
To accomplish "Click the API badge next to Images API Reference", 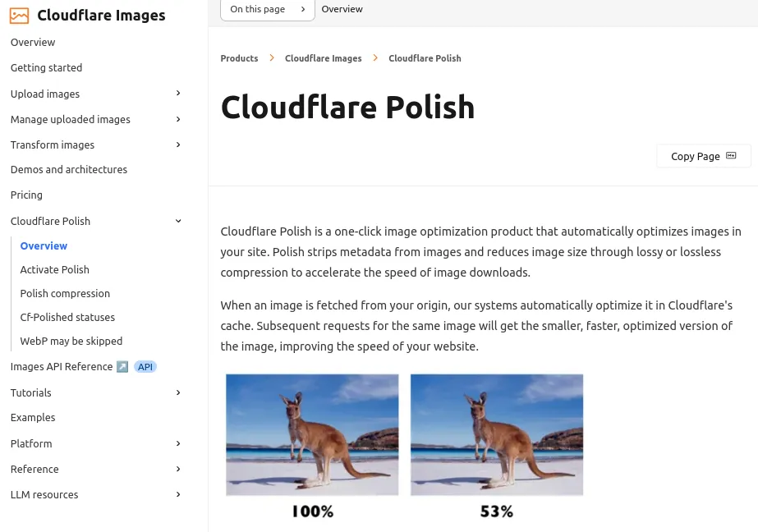I will tap(145, 366).
